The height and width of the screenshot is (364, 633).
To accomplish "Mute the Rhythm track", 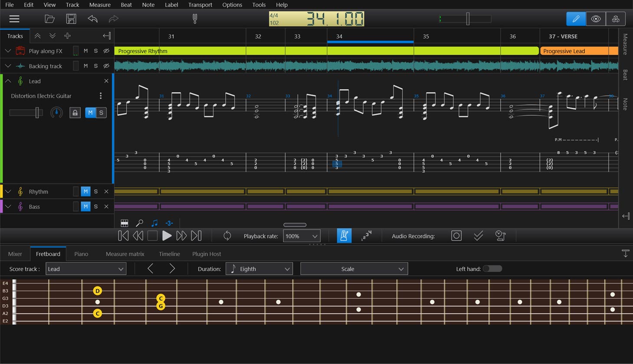I will (x=85, y=191).
